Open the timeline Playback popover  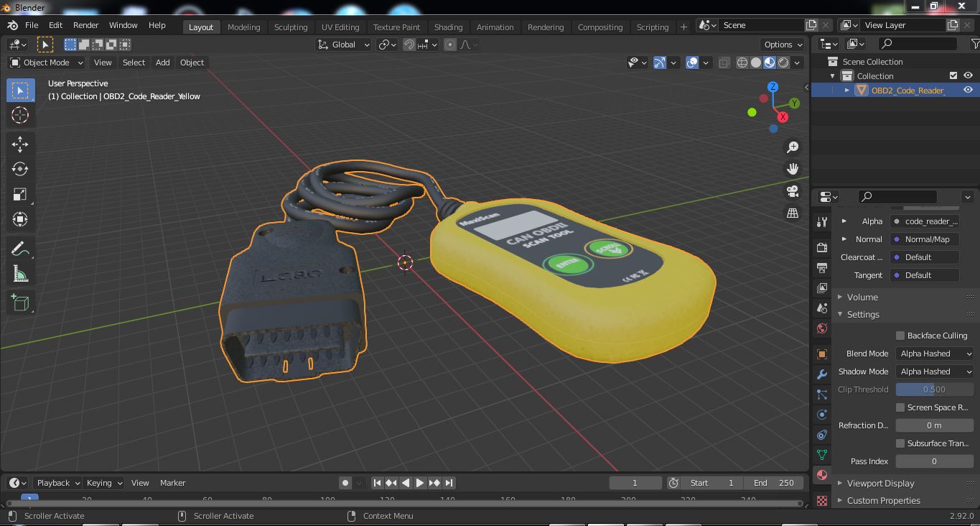click(x=58, y=483)
